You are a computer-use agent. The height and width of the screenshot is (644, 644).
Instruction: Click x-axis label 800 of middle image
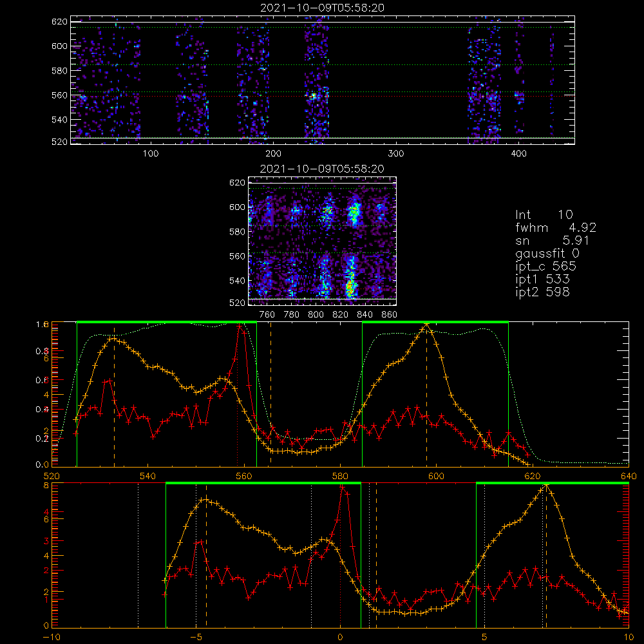pos(316,315)
